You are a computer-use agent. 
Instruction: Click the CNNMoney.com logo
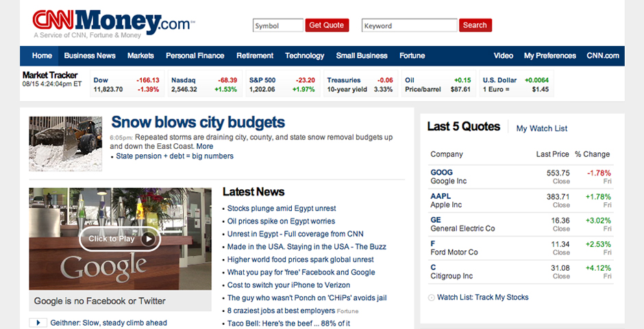(x=114, y=22)
